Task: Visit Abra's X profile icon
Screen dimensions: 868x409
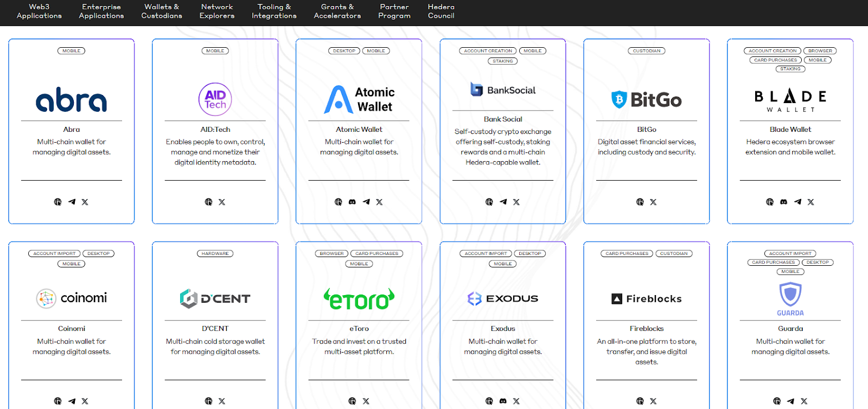Action: [85, 202]
